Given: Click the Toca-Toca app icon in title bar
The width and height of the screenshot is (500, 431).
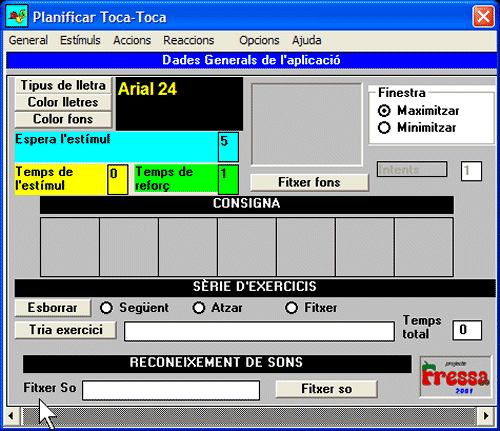Looking at the screenshot, I should pos(17,16).
